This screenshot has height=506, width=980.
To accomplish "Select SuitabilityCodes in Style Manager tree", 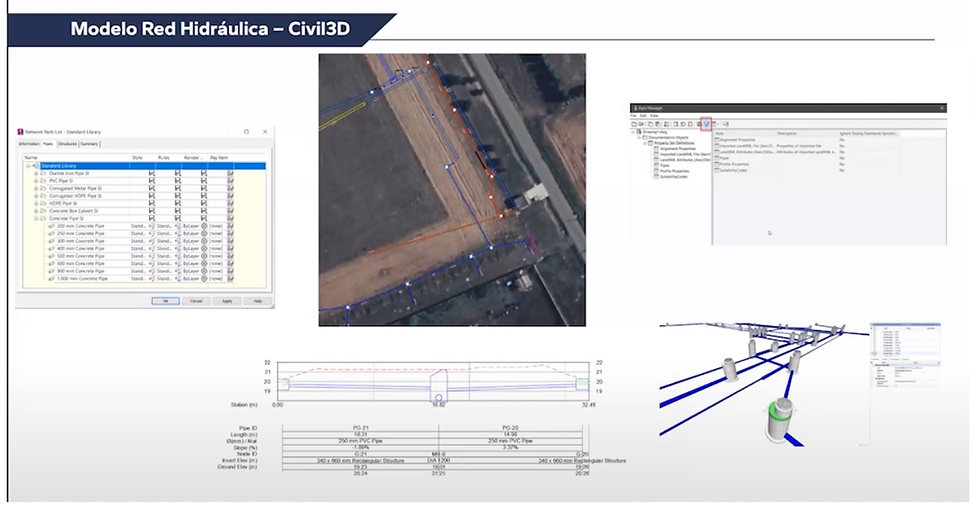I will tap(674, 177).
